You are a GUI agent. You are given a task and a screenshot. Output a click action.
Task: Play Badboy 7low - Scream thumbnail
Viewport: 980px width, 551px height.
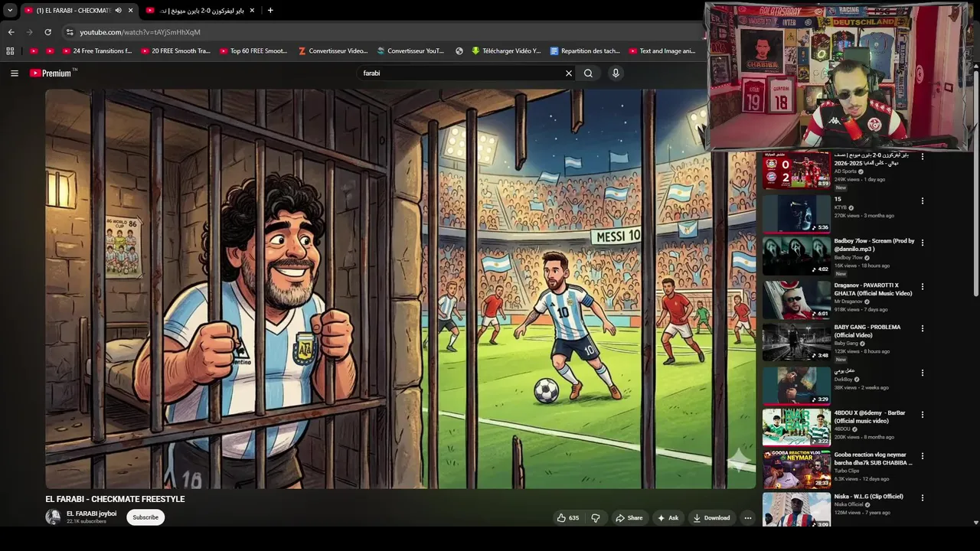point(796,256)
